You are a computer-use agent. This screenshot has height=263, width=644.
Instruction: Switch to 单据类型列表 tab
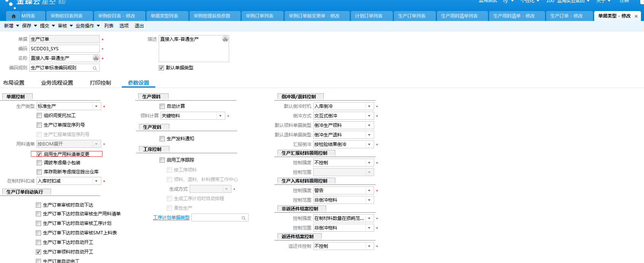click(167, 16)
